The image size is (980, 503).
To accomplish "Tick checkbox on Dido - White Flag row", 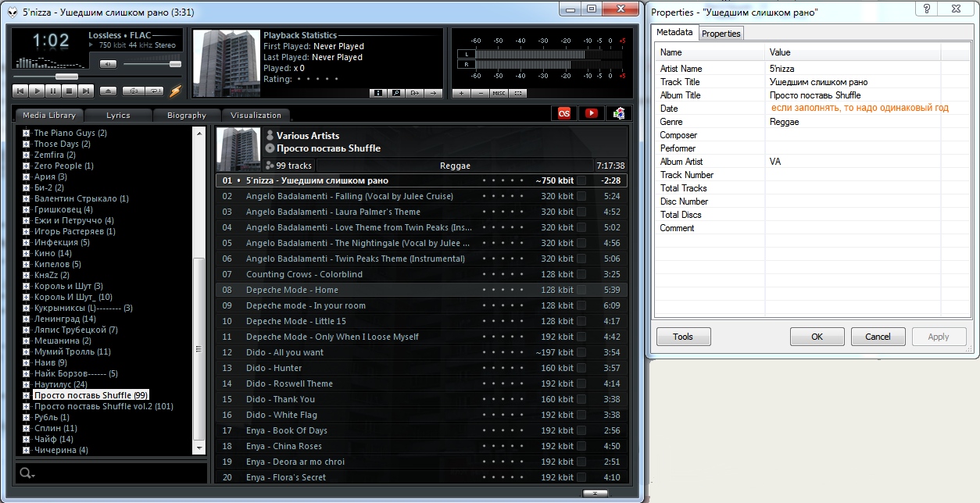I will (x=581, y=415).
